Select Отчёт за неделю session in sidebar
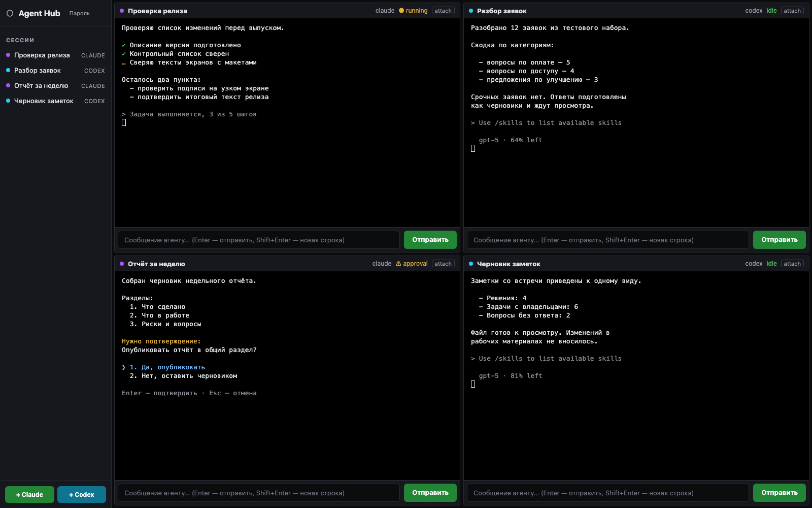Viewport: 812px width, 508px height. tap(56, 86)
